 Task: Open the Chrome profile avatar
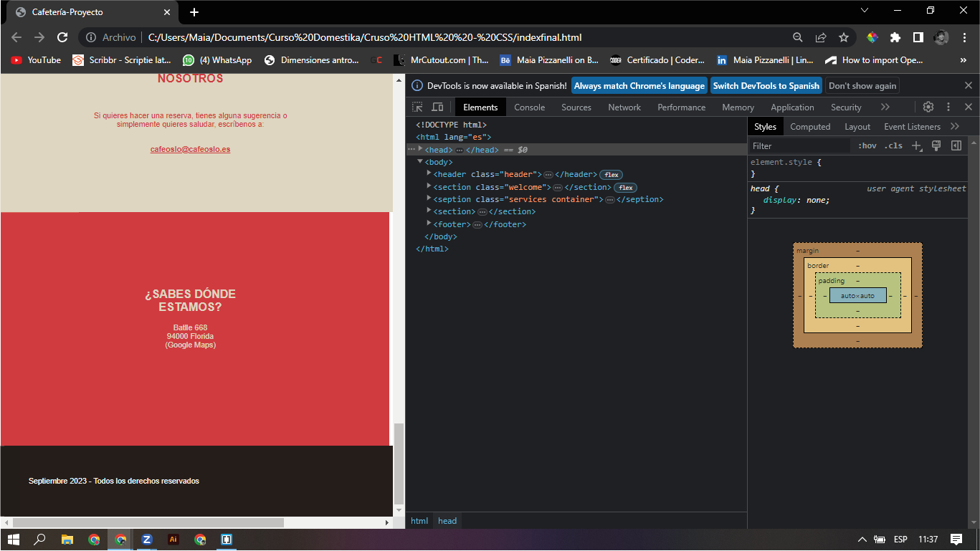(x=941, y=37)
